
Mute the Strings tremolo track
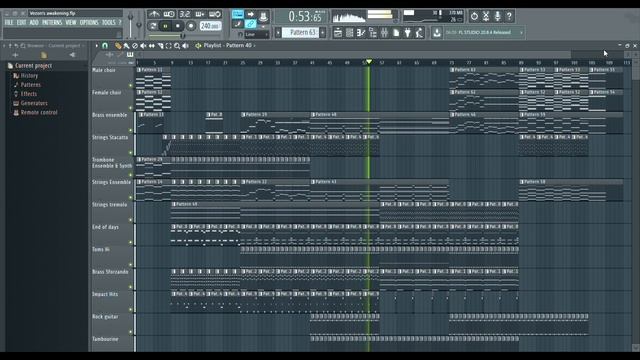pos(131,220)
